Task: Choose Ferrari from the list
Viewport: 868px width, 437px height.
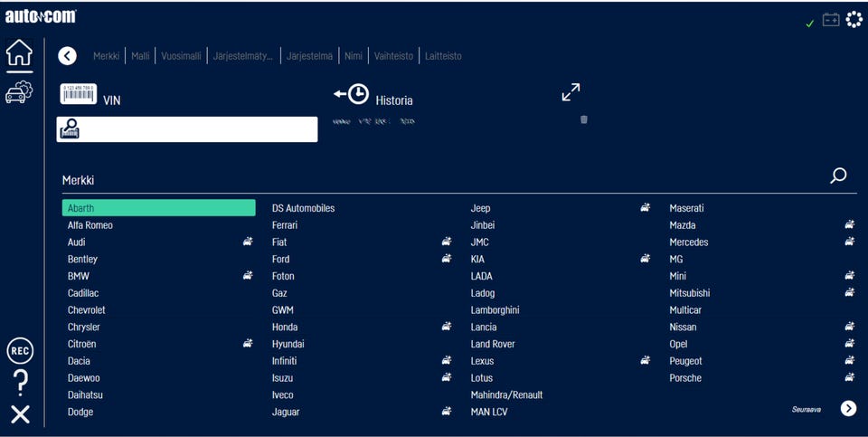Action: (285, 225)
